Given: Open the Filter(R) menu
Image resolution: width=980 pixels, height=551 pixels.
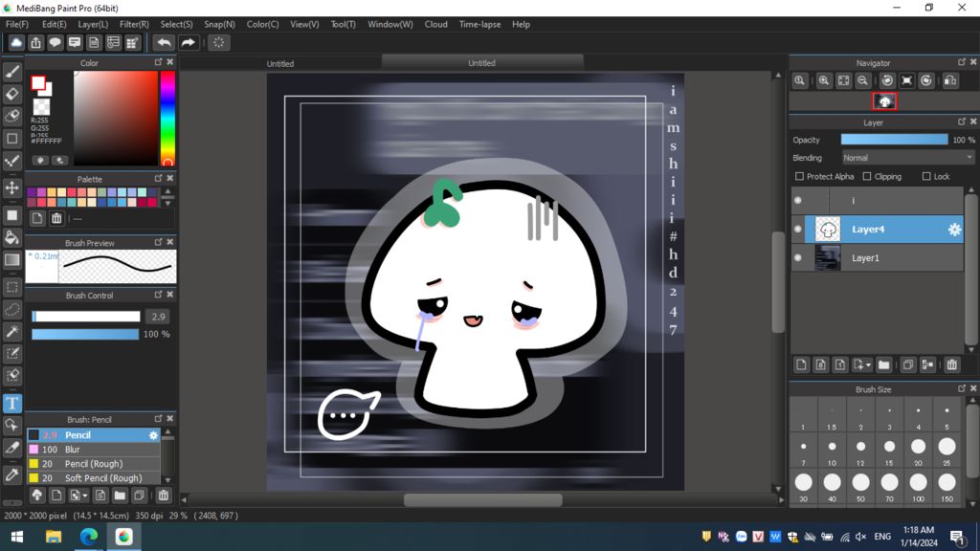Looking at the screenshot, I should (x=134, y=24).
